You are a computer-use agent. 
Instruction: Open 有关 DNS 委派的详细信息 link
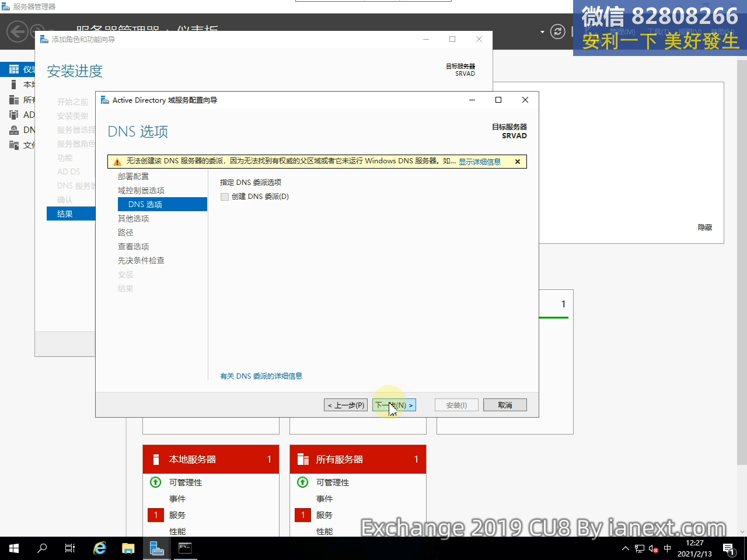click(261, 376)
